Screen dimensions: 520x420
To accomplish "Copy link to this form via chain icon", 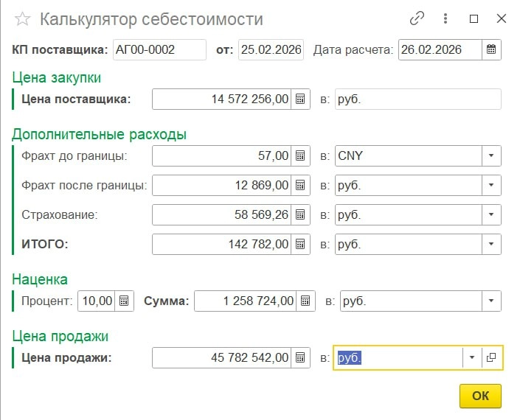I will (x=417, y=18).
